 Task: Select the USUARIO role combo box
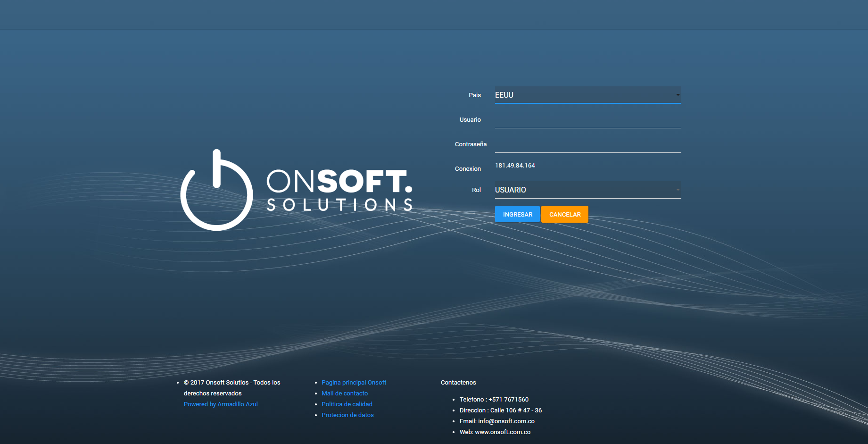point(588,190)
